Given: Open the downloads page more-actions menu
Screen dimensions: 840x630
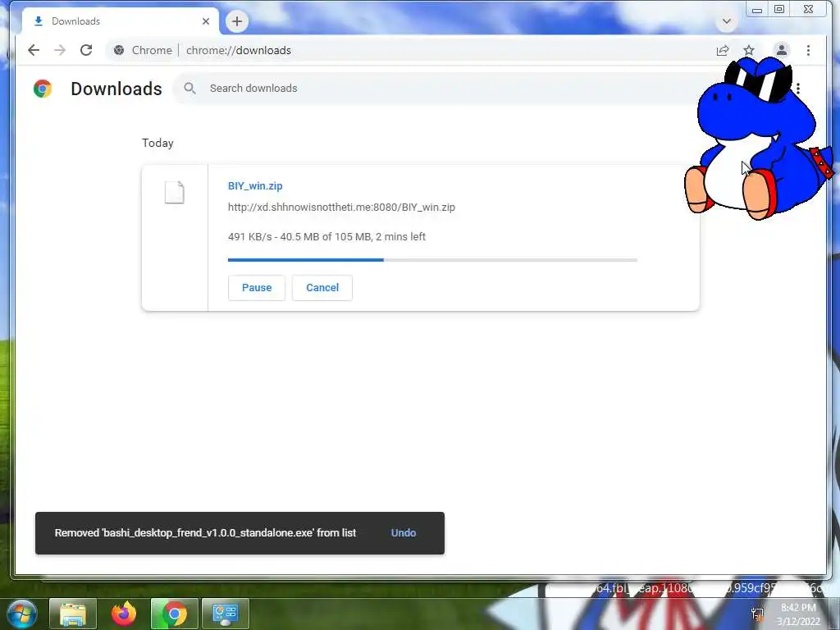Looking at the screenshot, I should 797,89.
